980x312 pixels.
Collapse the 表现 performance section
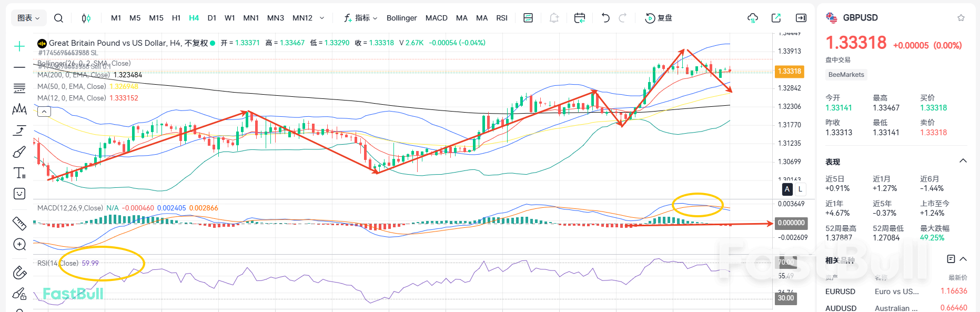[x=963, y=161]
